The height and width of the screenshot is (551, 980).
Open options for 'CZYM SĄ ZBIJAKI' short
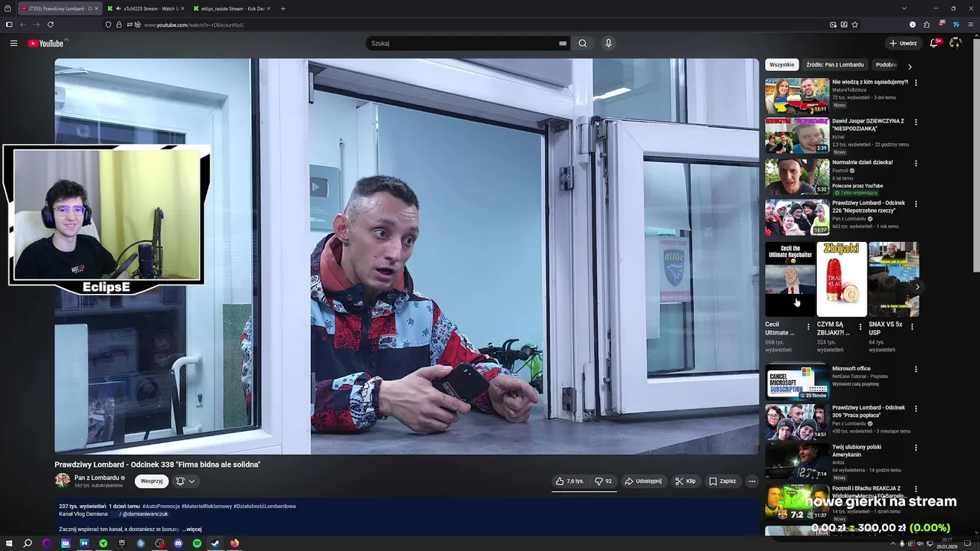pyautogui.click(x=860, y=327)
